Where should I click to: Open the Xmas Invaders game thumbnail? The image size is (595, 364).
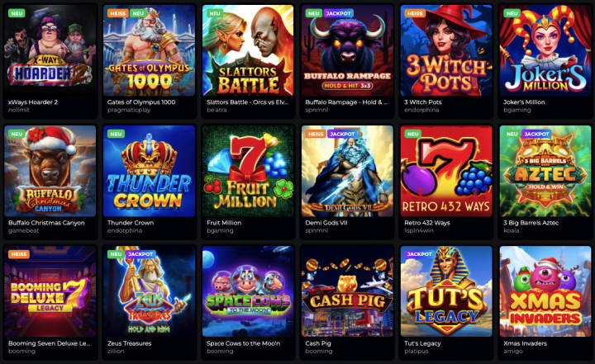point(545,291)
